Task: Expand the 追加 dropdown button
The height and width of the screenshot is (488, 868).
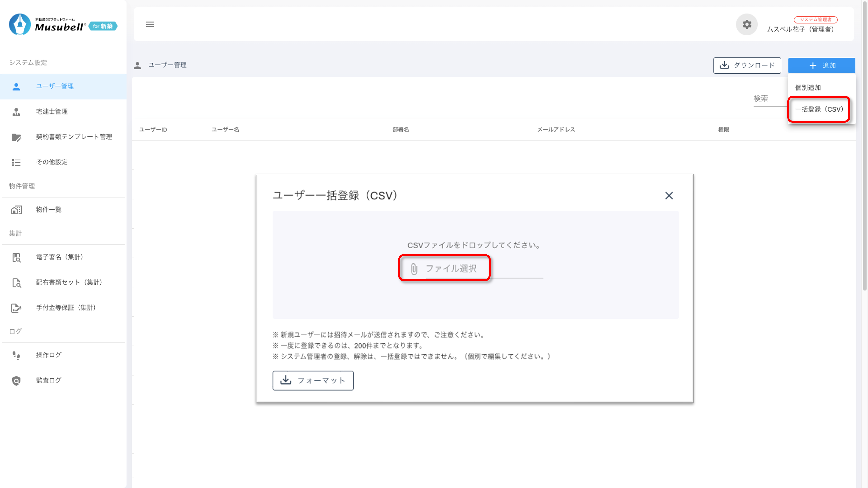Action: (821, 65)
